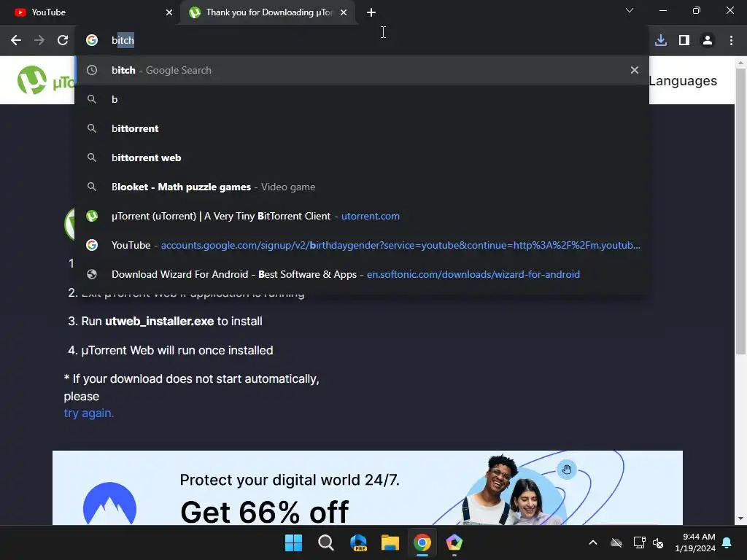747x560 pixels.
Task: Reload the page with the refresh icon
Action: [63, 41]
